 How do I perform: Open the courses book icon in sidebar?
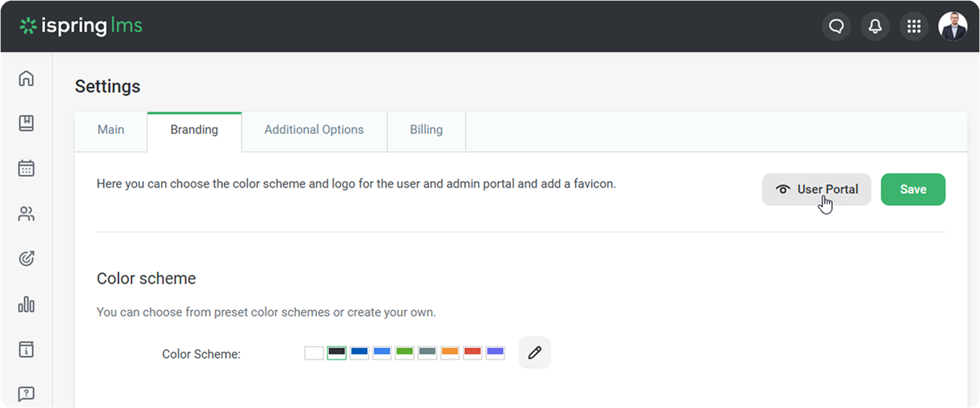[26, 123]
